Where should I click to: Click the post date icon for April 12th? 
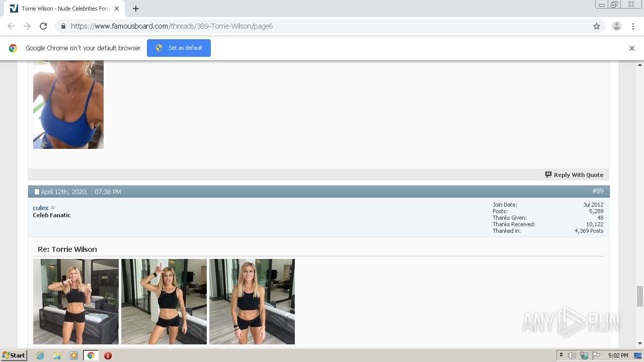37,192
